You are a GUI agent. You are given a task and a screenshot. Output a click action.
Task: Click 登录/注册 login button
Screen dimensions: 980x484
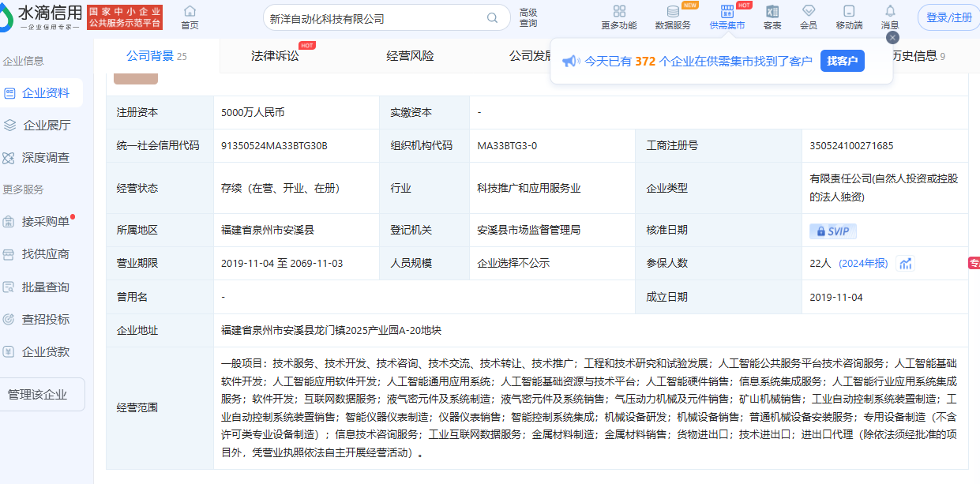[948, 17]
